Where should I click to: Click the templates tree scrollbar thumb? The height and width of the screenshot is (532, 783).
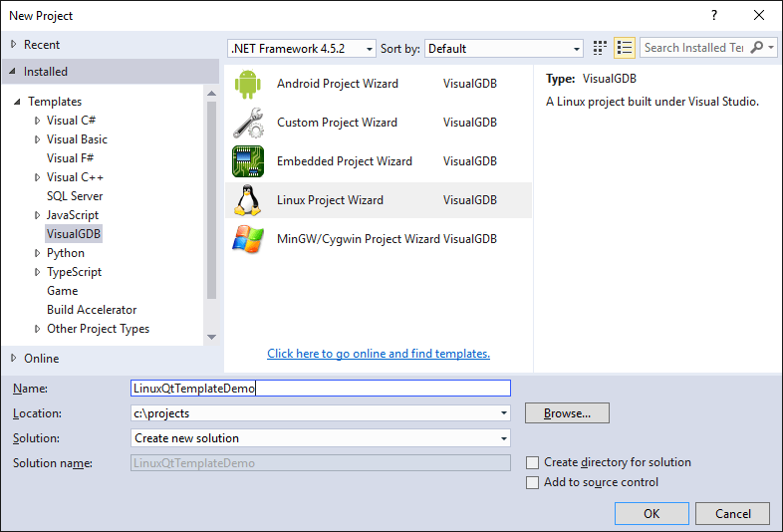point(212,200)
